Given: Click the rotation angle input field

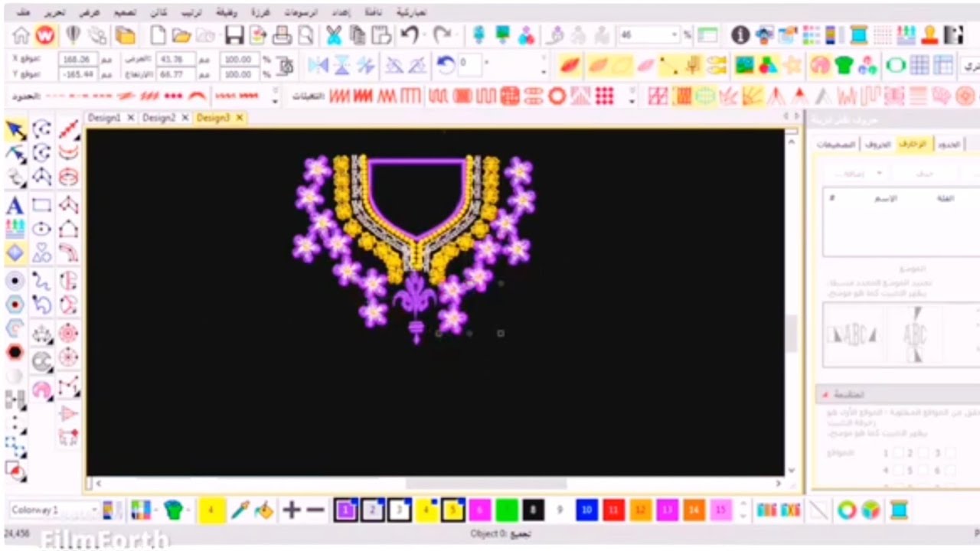Looking at the screenshot, I should click(x=469, y=64).
